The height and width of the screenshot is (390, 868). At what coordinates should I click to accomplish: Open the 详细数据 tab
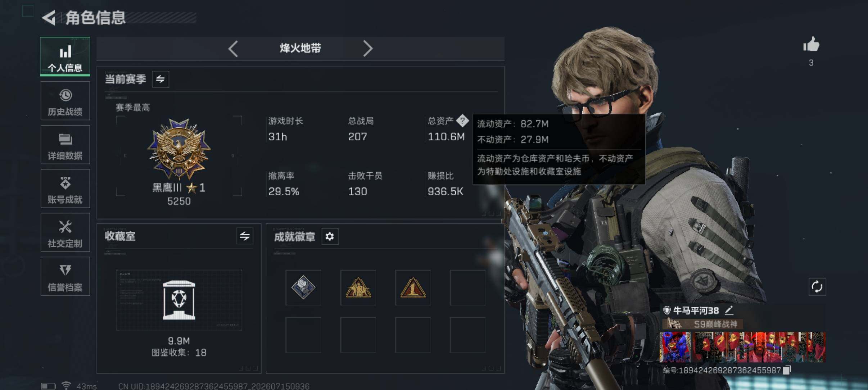click(x=65, y=145)
